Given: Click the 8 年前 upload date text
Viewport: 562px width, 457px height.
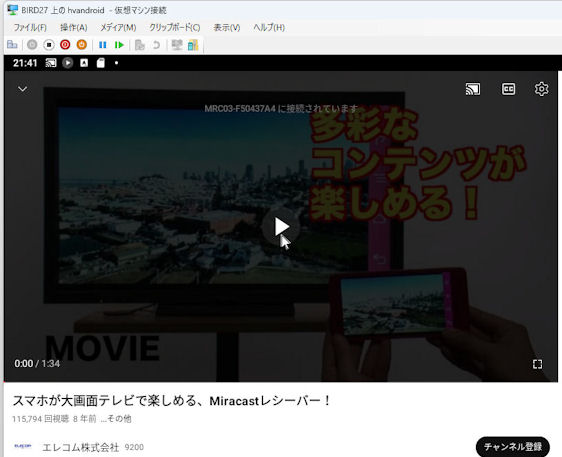Looking at the screenshot, I should [x=85, y=419].
